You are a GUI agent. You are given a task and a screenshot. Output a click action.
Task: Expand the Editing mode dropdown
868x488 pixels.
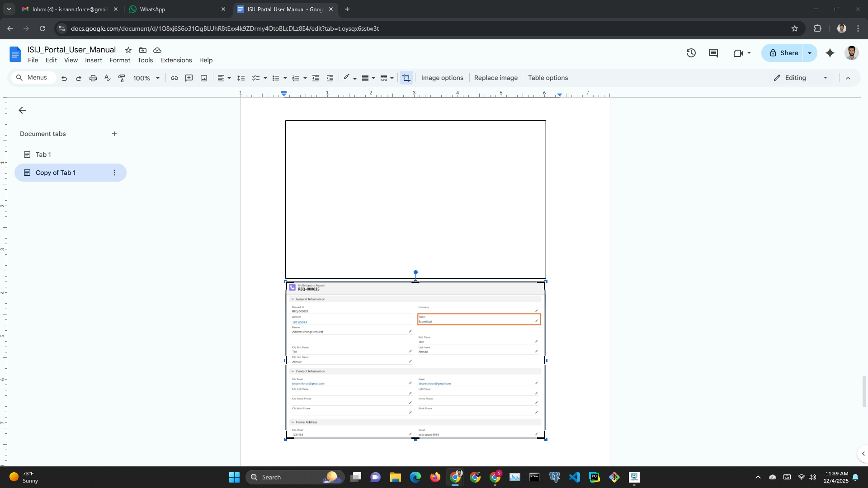click(x=825, y=78)
